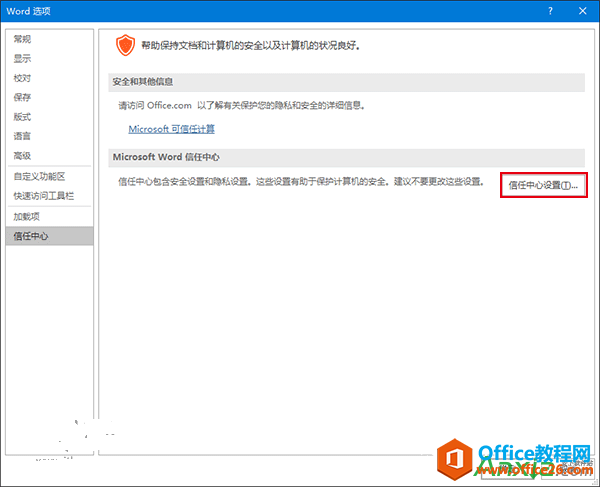
Task: Click the orange shield security icon
Action: click(126, 45)
